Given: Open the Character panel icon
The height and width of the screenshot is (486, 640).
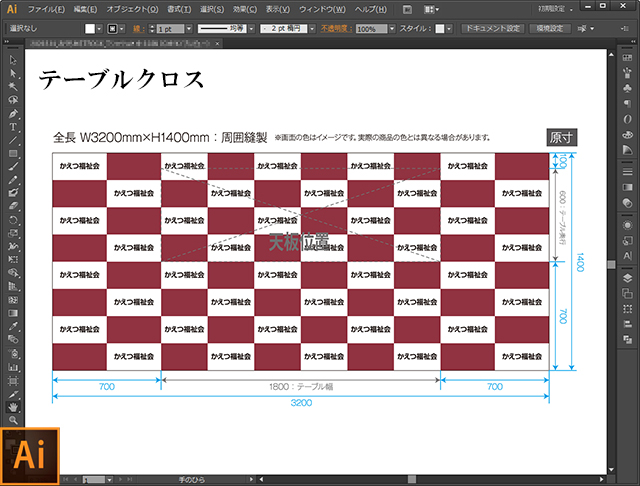Looking at the screenshot, I should click(x=627, y=256).
